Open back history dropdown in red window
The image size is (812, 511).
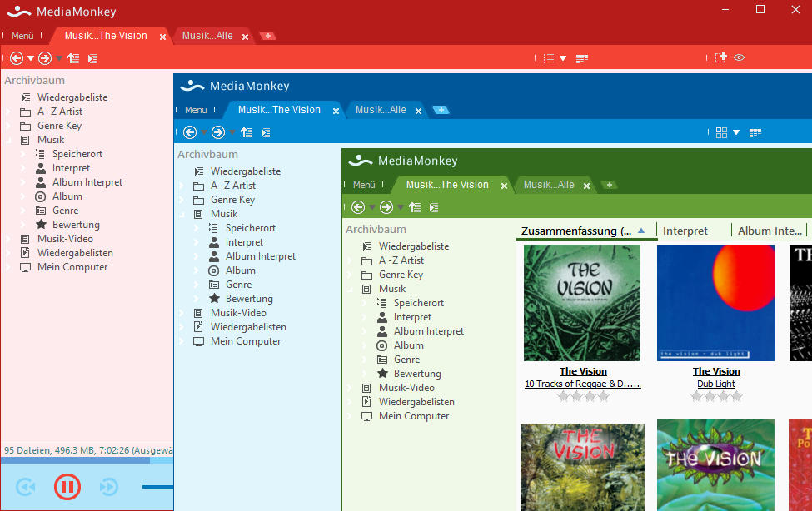click(x=31, y=58)
